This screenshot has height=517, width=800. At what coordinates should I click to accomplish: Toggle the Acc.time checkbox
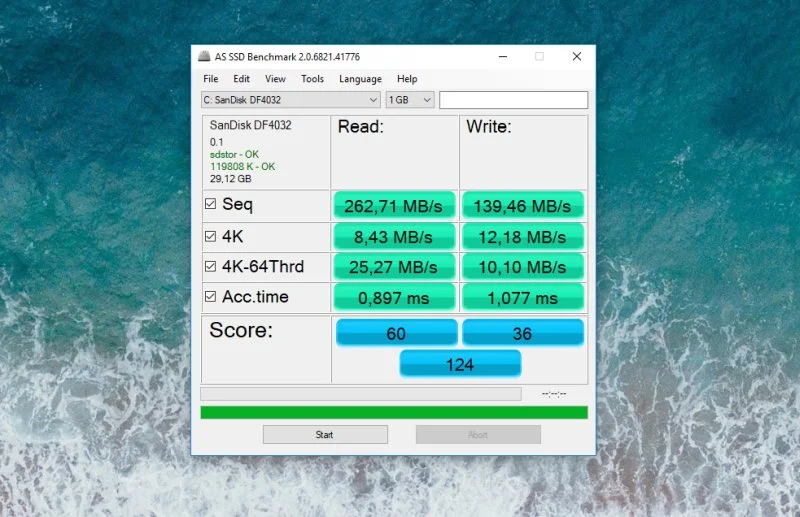210,297
